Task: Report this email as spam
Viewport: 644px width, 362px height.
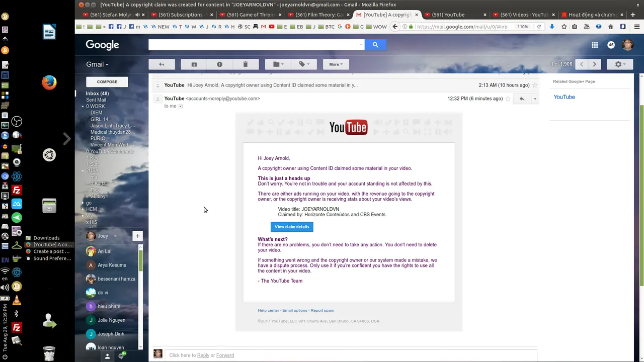Action: tap(219, 64)
